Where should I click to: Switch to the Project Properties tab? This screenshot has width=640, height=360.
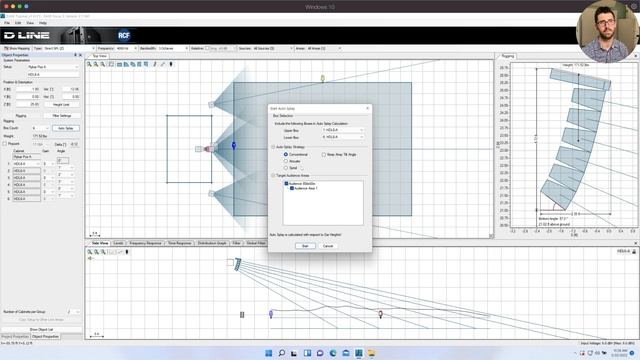15,337
